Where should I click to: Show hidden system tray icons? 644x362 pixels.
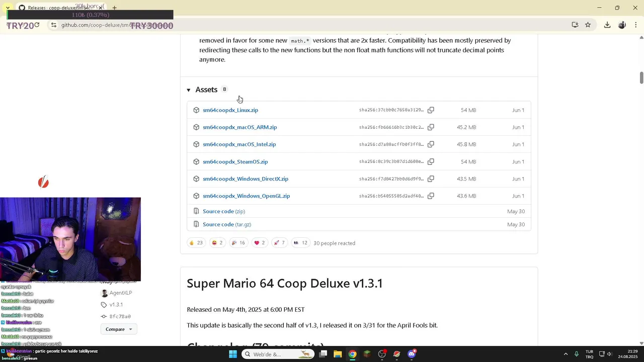point(566,354)
